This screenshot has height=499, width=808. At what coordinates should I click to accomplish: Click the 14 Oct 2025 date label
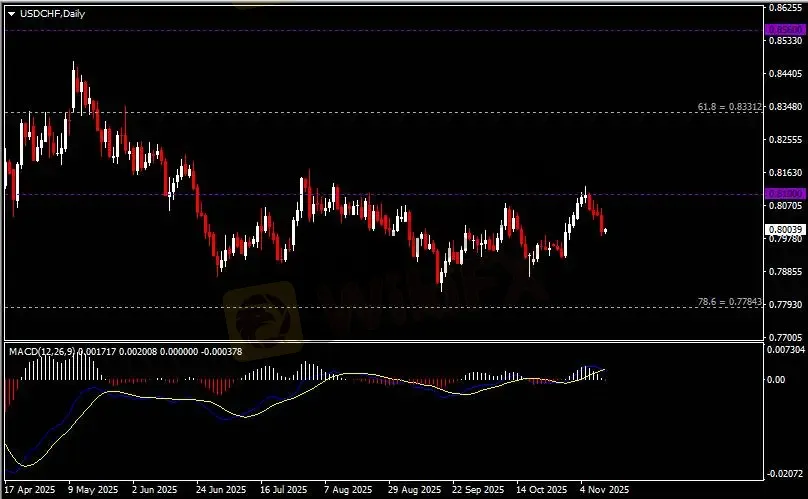(542, 490)
